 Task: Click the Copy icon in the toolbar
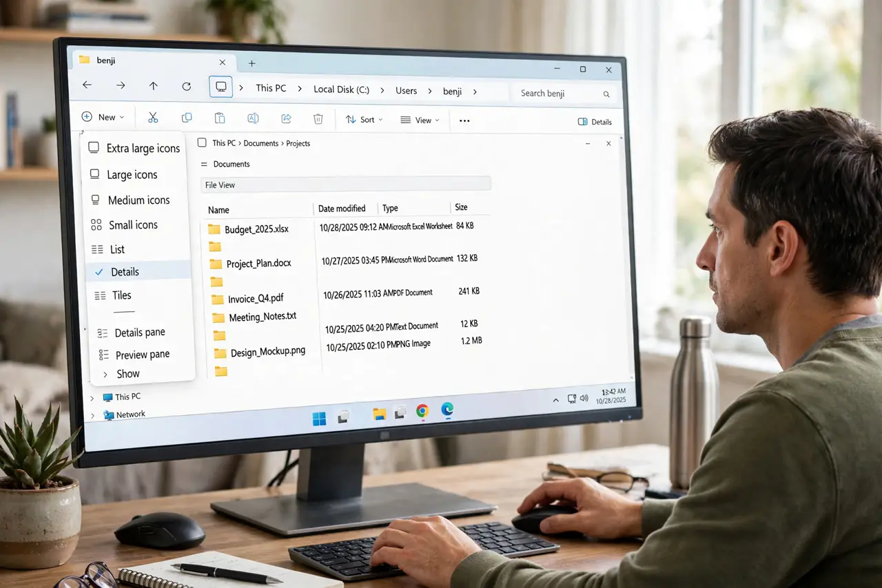click(x=186, y=118)
